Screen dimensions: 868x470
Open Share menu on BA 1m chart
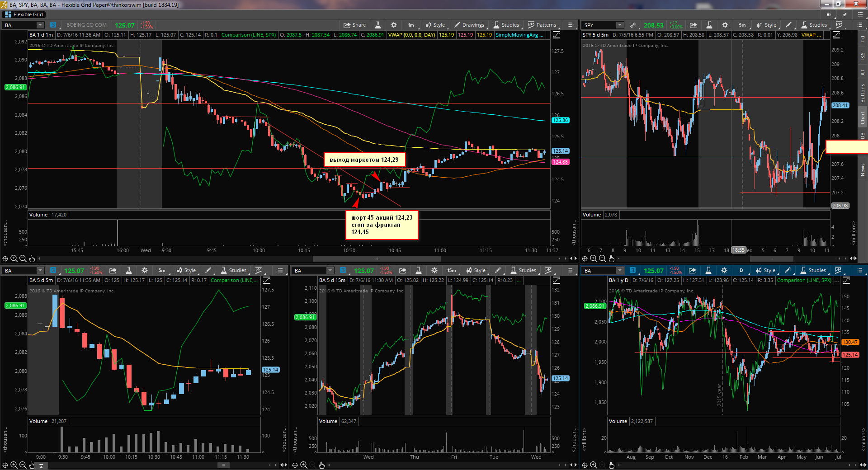pyautogui.click(x=354, y=25)
